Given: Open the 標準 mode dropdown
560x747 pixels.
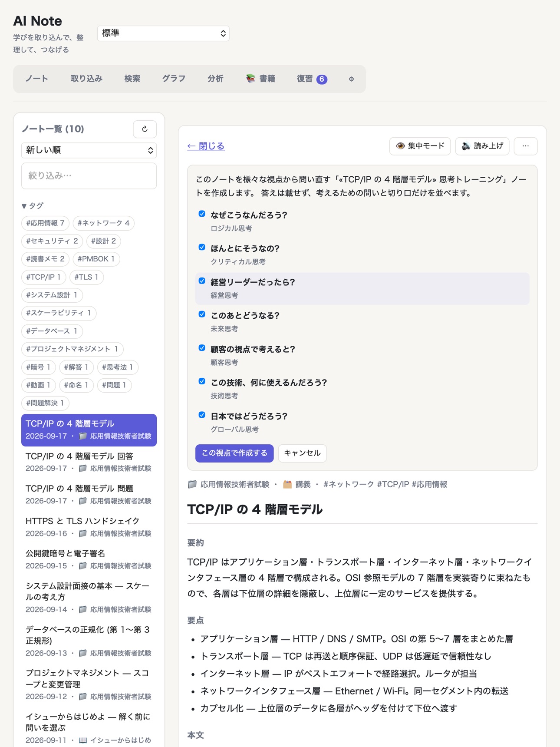Looking at the screenshot, I should 163,33.
